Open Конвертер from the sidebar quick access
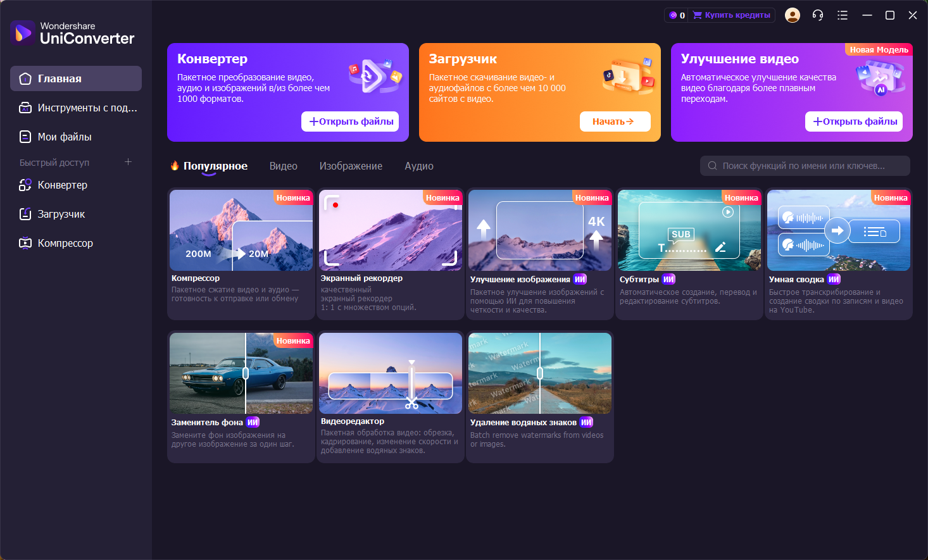This screenshot has height=560, width=928. click(62, 185)
